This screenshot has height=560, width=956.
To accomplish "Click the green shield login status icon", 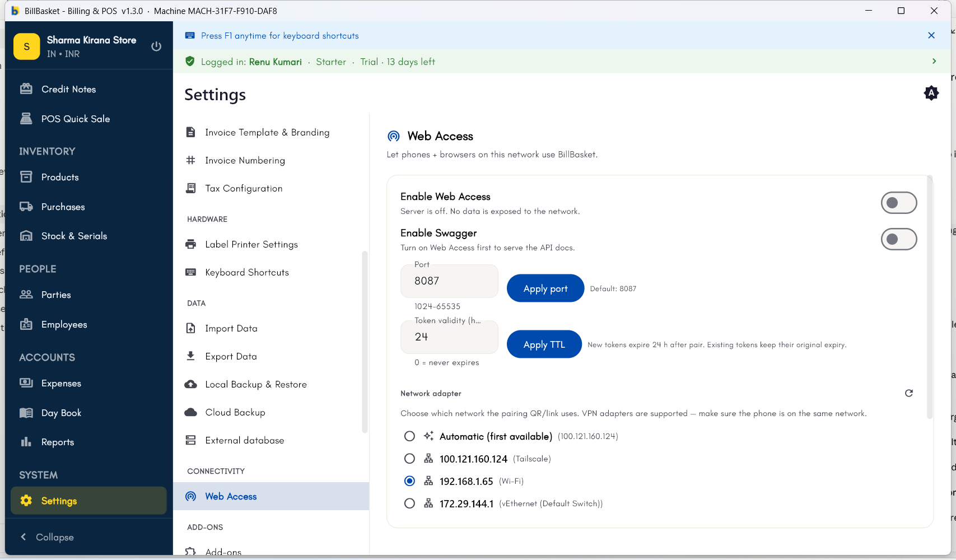I will (190, 62).
